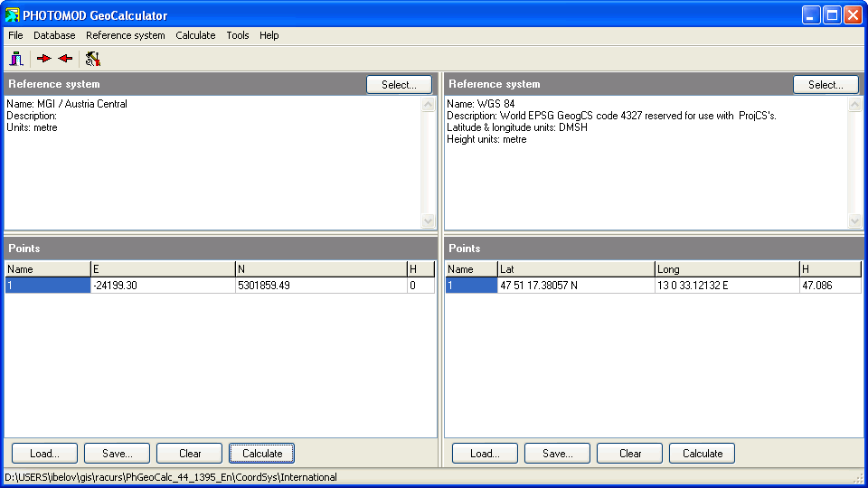Click the red right-arrow calculate forward icon
The image size is (868, 488).
tap(43, 59)
